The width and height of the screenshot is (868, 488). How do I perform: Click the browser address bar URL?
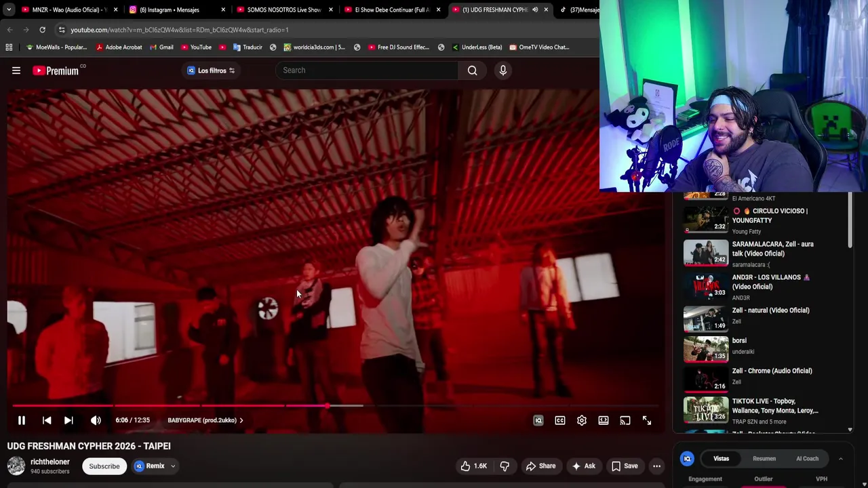[180, 30]
